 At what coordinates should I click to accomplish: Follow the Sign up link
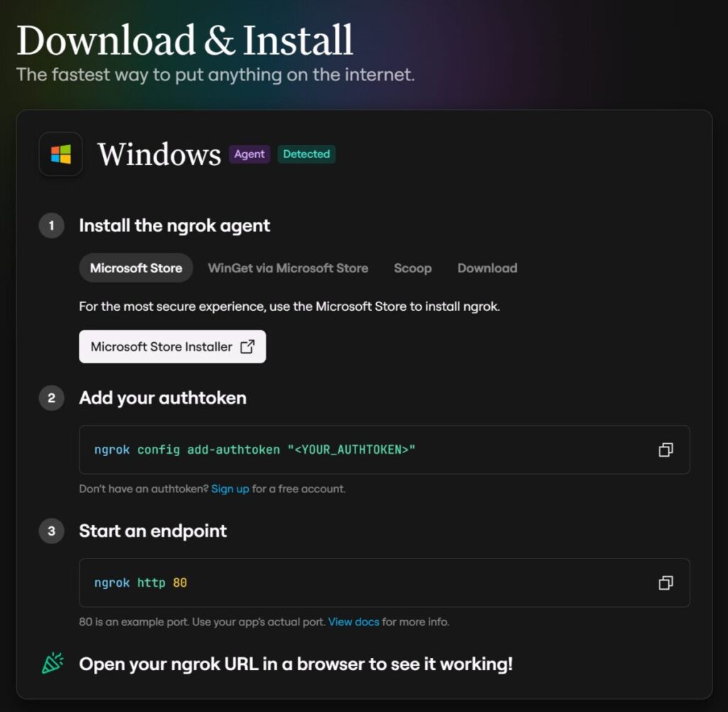coord(230,489)
